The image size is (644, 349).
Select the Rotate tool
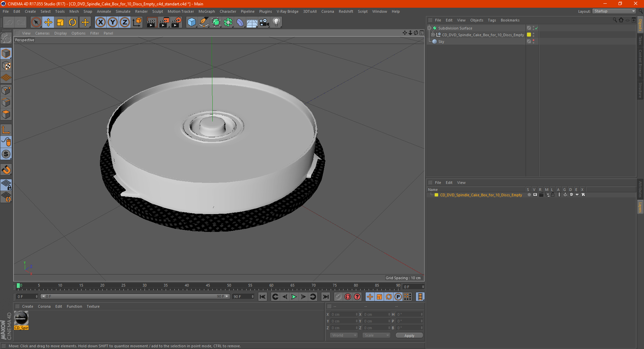72,22
